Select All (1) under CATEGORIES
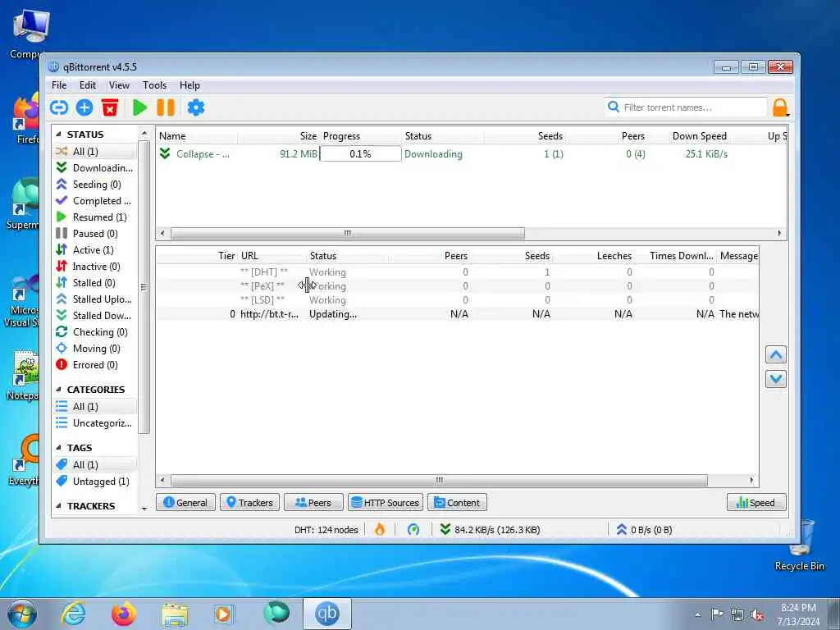 coord(94,407)
